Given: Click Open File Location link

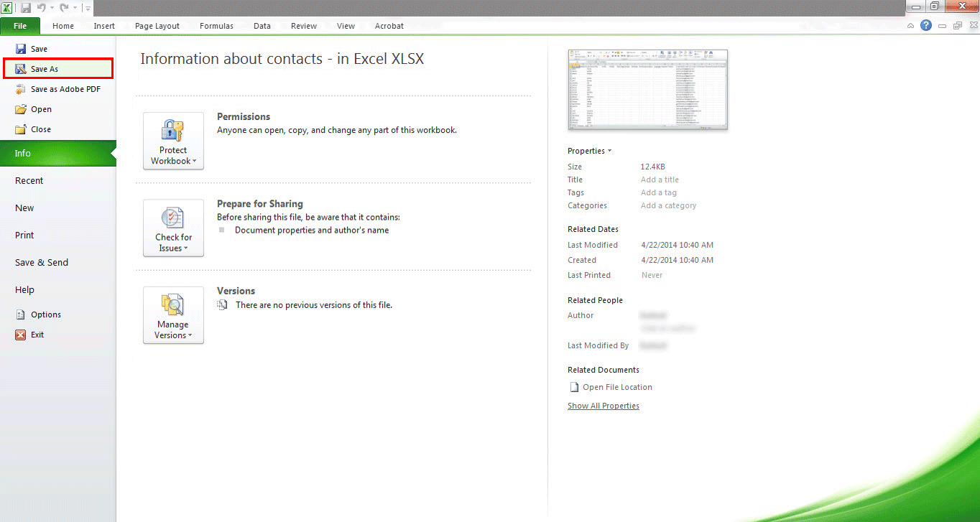Looking at the screenshot, I should tap(617, 387).
